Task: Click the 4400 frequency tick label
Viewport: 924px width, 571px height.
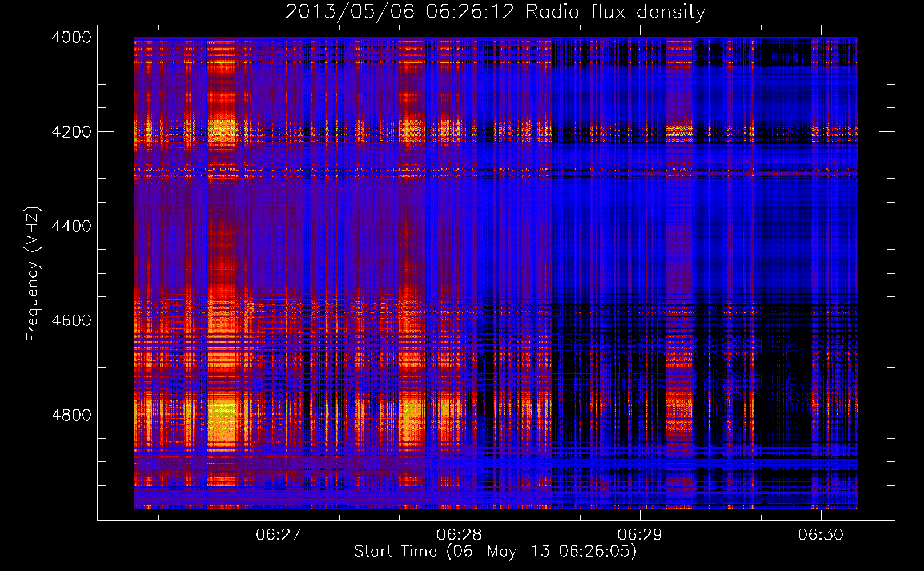Action: coord(71,226)
